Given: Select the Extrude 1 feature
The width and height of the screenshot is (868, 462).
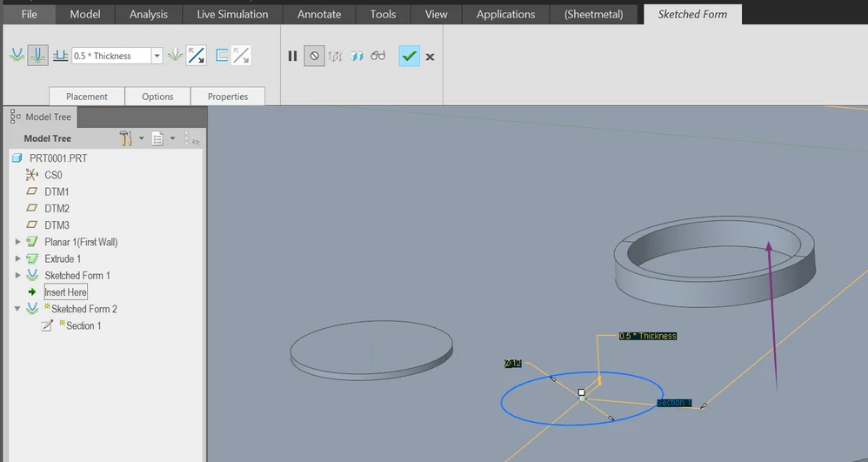Looking at the screenshot, I should pyautogui.click(x=63, y=258).
